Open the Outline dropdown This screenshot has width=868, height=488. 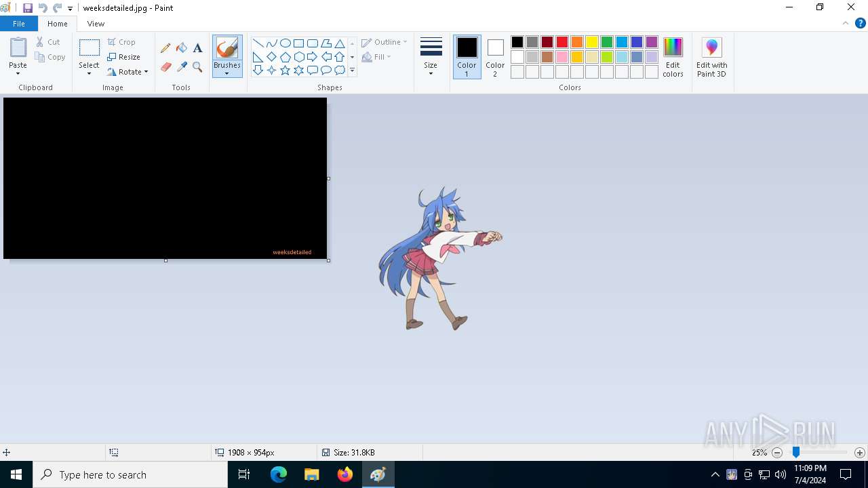(384, 42)
